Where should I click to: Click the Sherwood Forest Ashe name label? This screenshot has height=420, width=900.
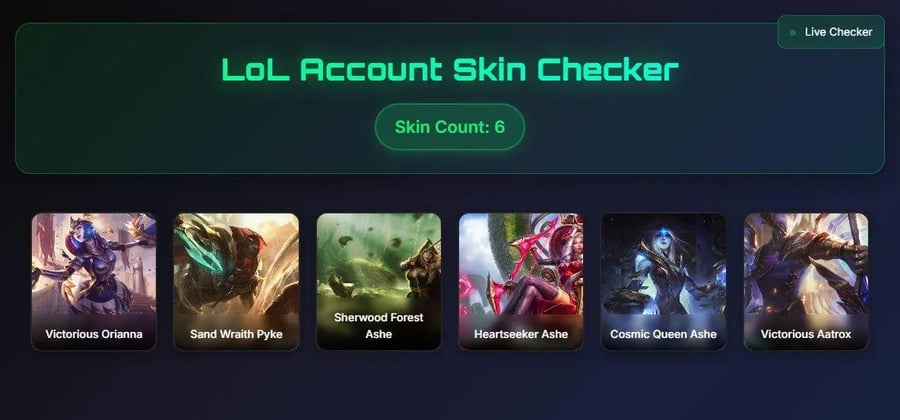[x=379, y=325]
